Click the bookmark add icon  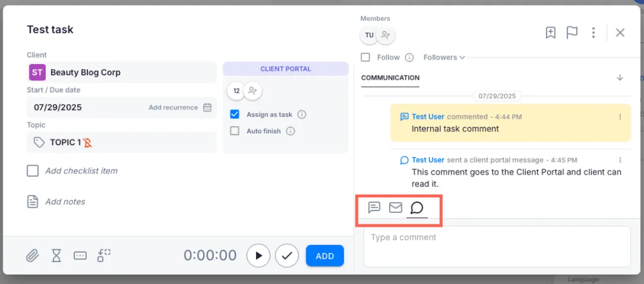click(550, 33)
